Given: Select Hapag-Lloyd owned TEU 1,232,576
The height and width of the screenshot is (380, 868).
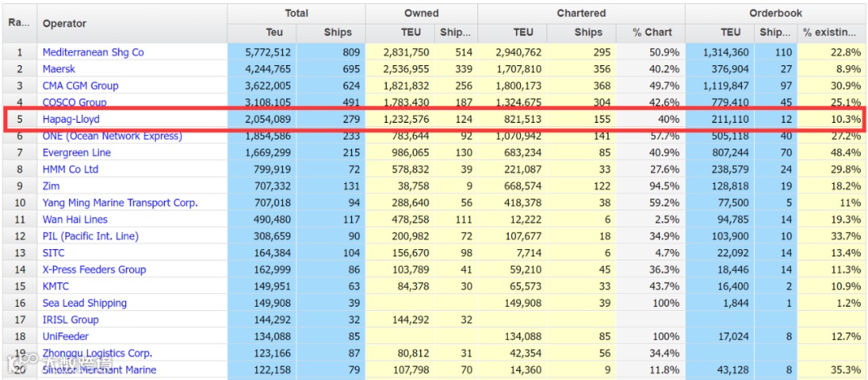Looking at the screenshot, I should pyautogui.click(x=405, y=119).
